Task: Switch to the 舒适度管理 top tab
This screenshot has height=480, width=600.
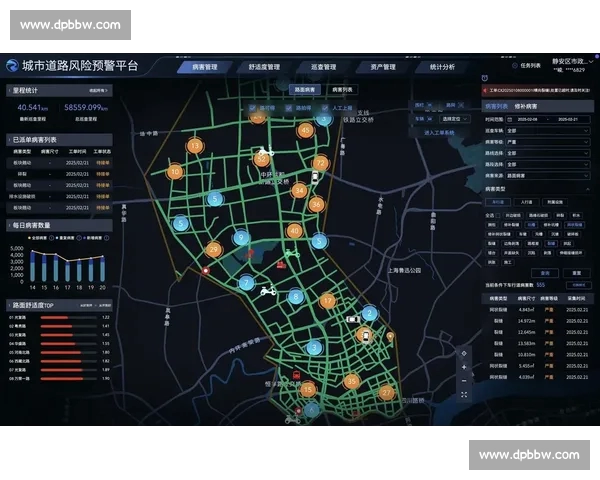Action: tap(264, 67)
